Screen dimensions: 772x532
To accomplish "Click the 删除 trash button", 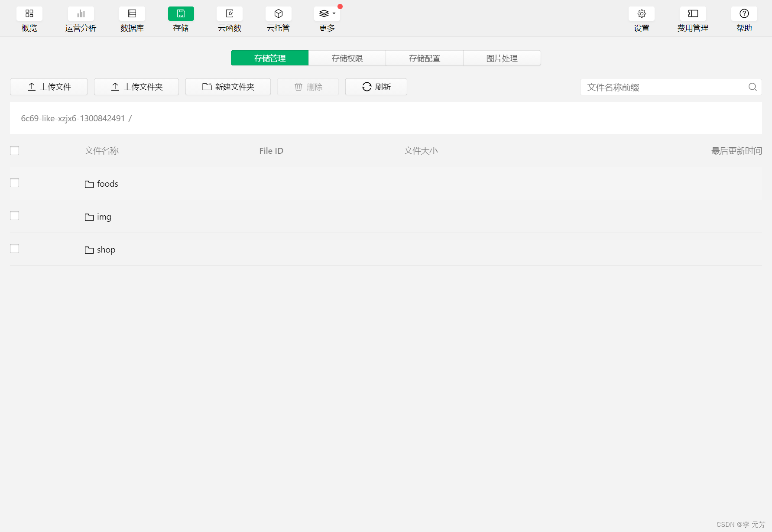I will 308,87.
